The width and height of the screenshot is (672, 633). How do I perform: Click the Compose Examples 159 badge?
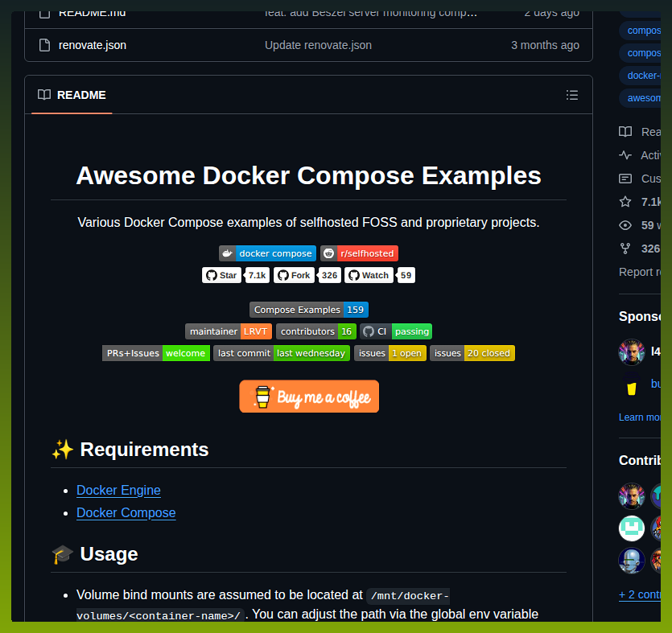(x=309, y=310)
